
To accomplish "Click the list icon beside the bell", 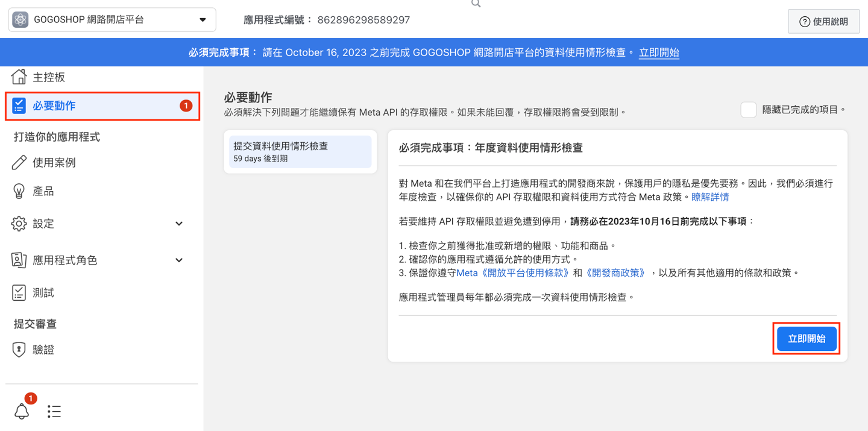I will 54,412.
